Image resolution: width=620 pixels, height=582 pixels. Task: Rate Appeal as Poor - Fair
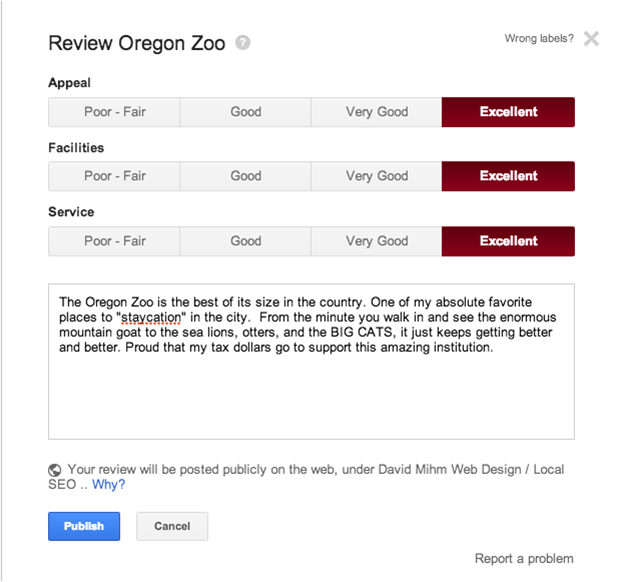tap(114, 112)
